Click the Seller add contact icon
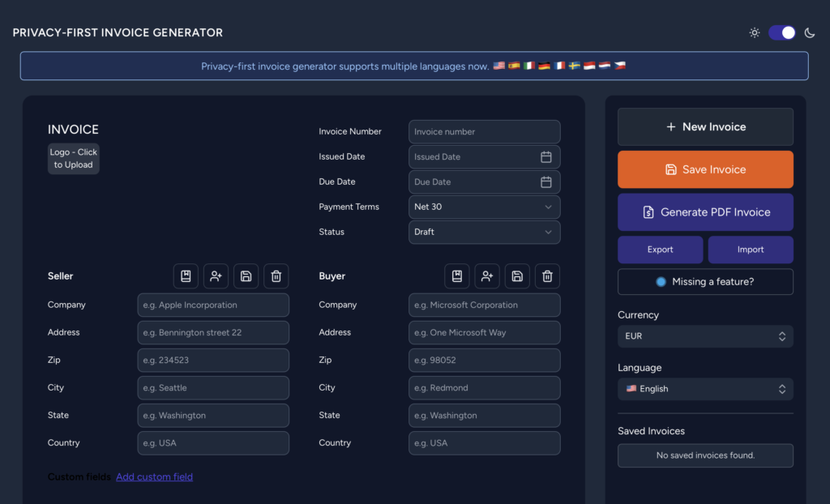The width and height of the screenshot is (830, 504). (216, 276)
